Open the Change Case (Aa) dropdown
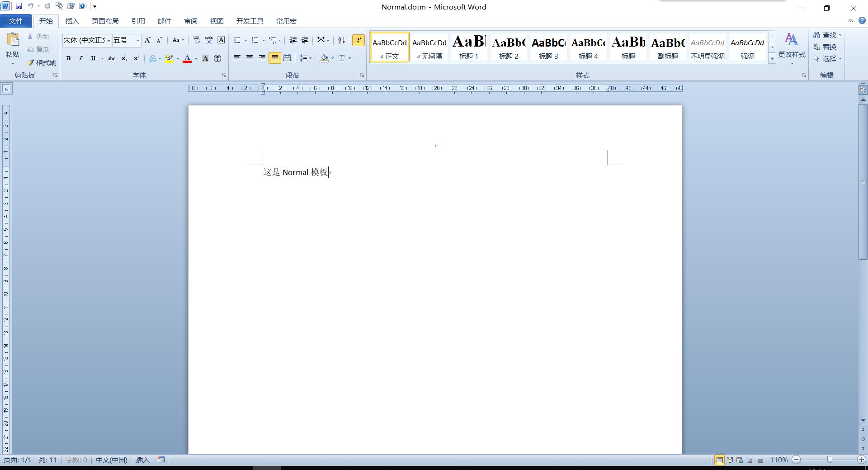The image size is (868, 470). (178, 40)
